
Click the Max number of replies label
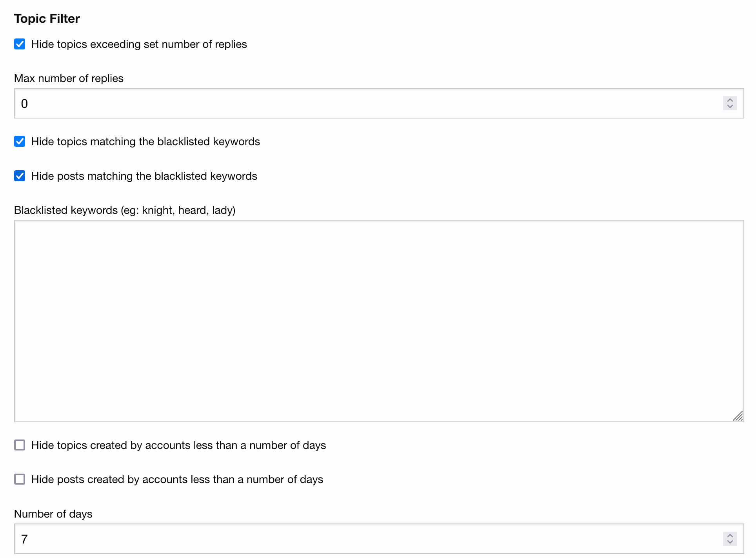(x=69, y=78)
